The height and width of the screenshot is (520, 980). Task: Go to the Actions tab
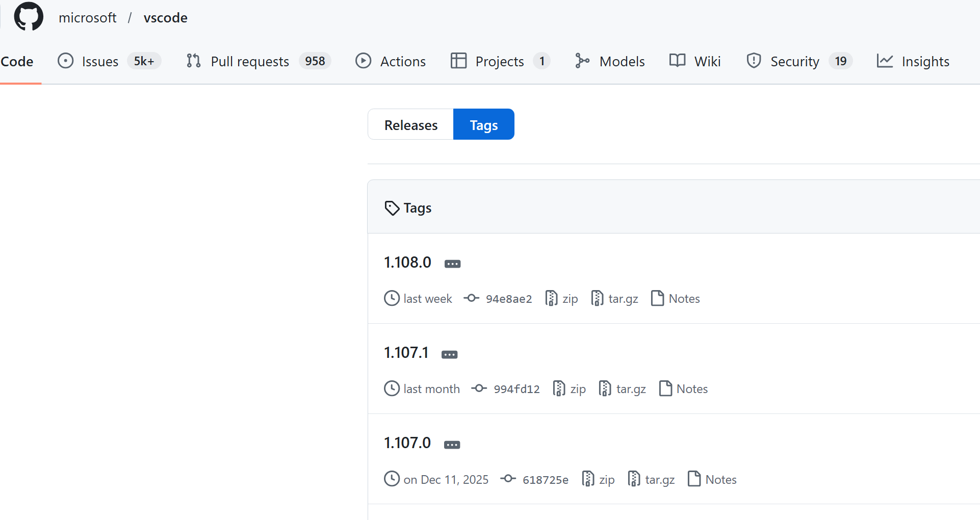(402, 61)
